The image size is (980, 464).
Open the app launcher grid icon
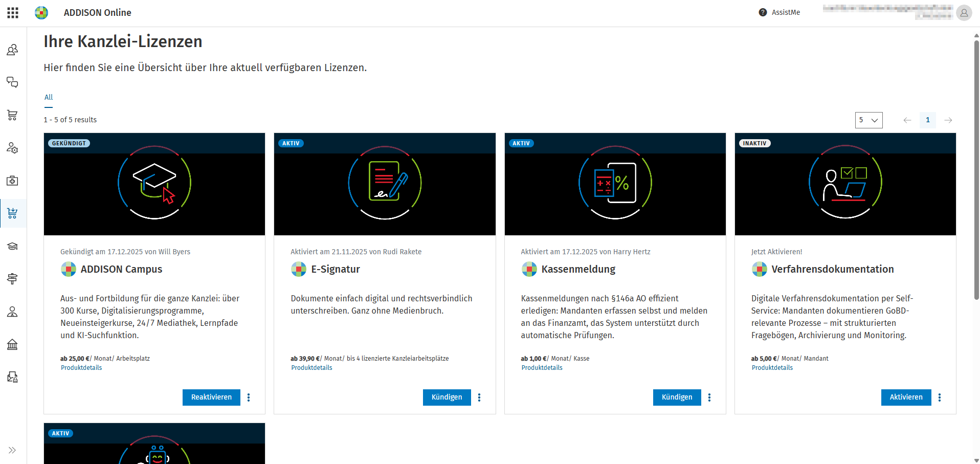pos(13,13)
